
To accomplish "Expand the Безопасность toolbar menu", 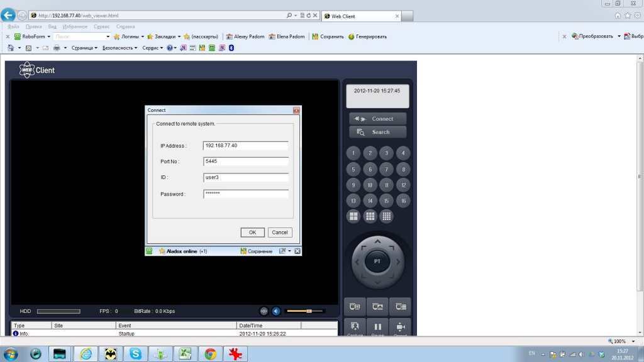I will point(119,48).
